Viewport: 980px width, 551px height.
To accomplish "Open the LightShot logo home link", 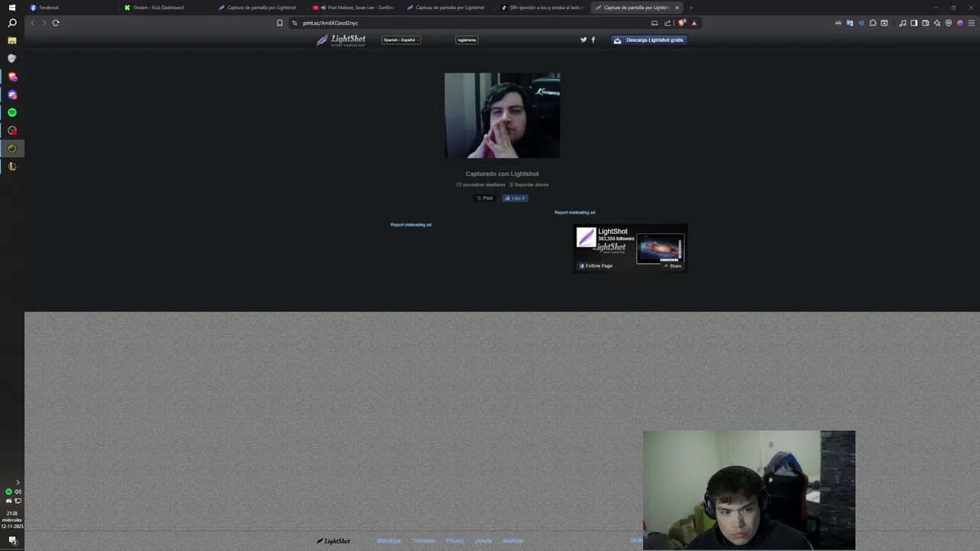I will 341,40.
